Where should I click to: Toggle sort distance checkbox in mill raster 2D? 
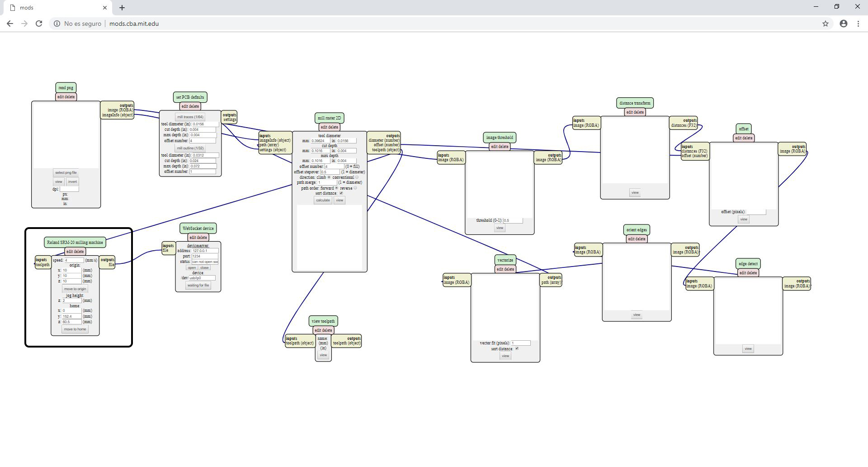tap(341, 193)
